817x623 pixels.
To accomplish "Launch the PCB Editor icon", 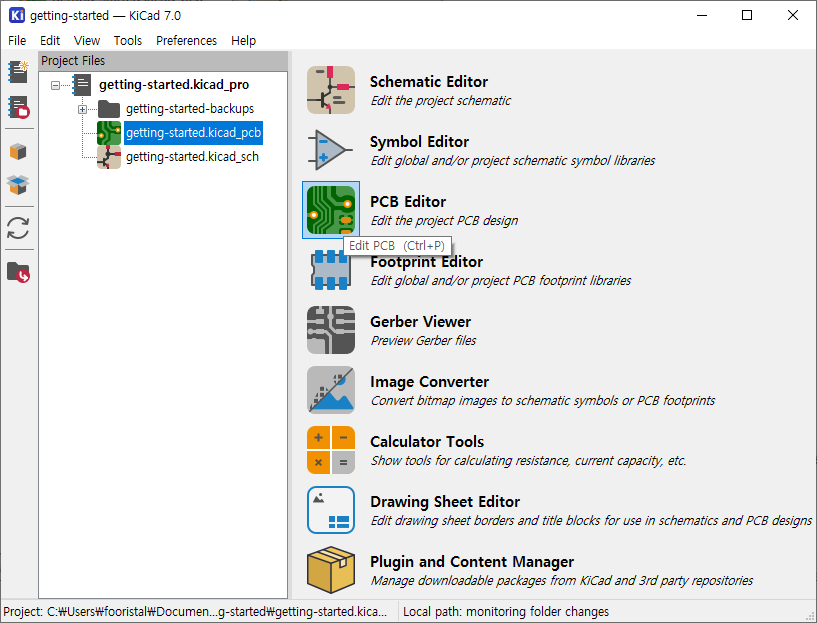I will click(x=331, y=210).
